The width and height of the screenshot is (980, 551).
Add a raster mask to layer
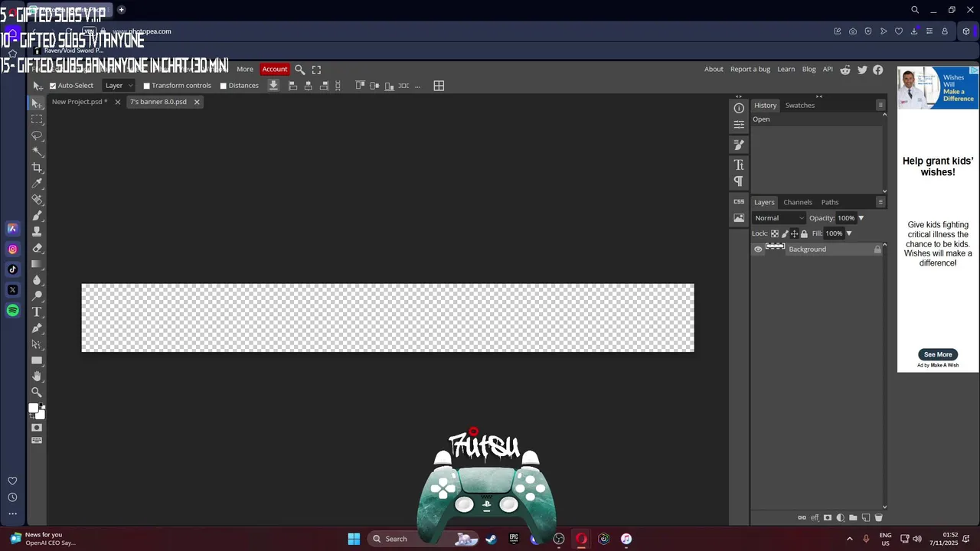coord(828,518)
